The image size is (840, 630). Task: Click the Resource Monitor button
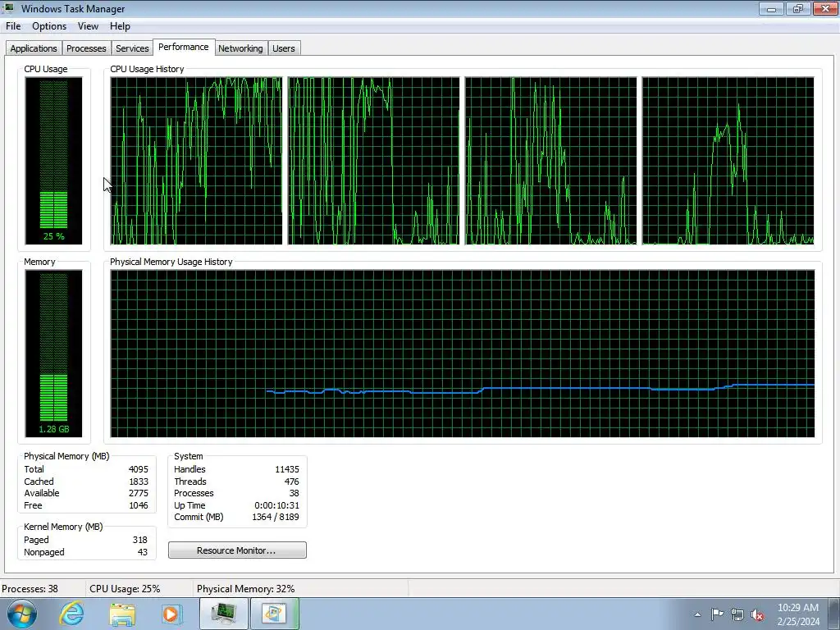[237, 550]
